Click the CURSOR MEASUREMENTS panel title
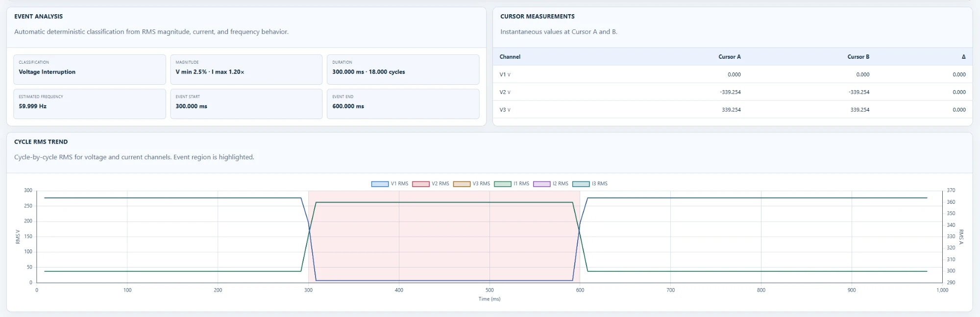The width and height of the screenshot is (980, 317). (x=537, y=16)
